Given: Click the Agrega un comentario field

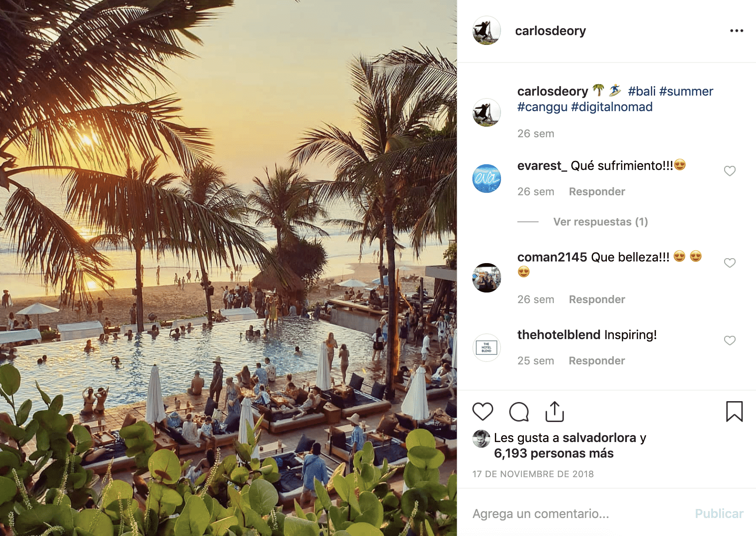Looking at the screenshot, I should coord(580,514).
